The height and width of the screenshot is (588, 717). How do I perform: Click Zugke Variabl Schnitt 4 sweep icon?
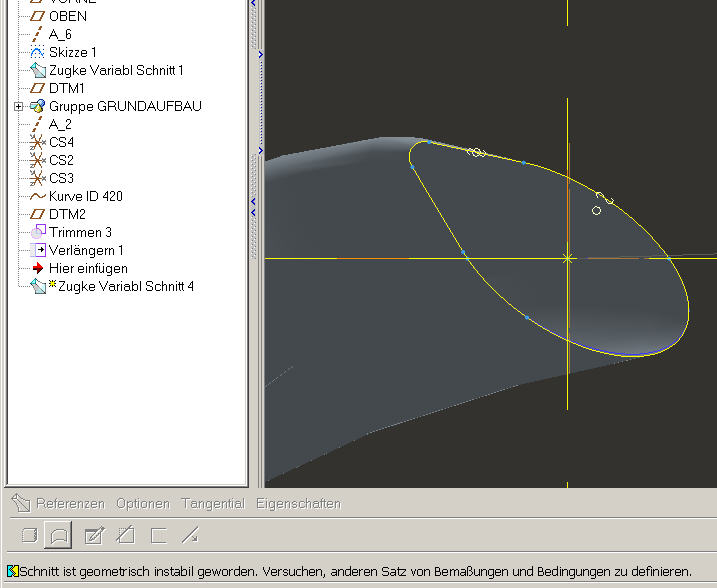tap(37, 286)
